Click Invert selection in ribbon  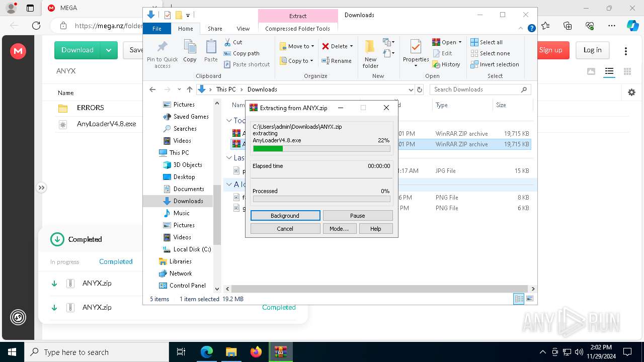[x=495, y=64]
